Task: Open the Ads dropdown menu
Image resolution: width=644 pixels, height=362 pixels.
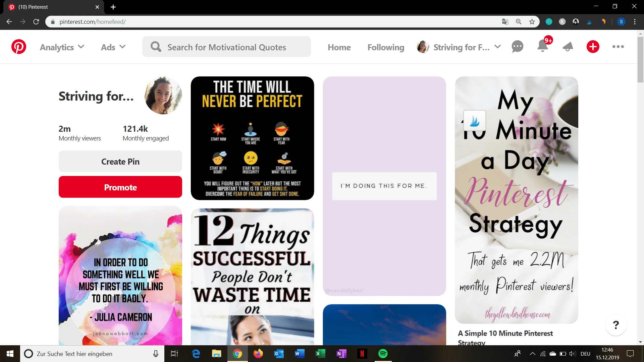Action: pos(113,47)
